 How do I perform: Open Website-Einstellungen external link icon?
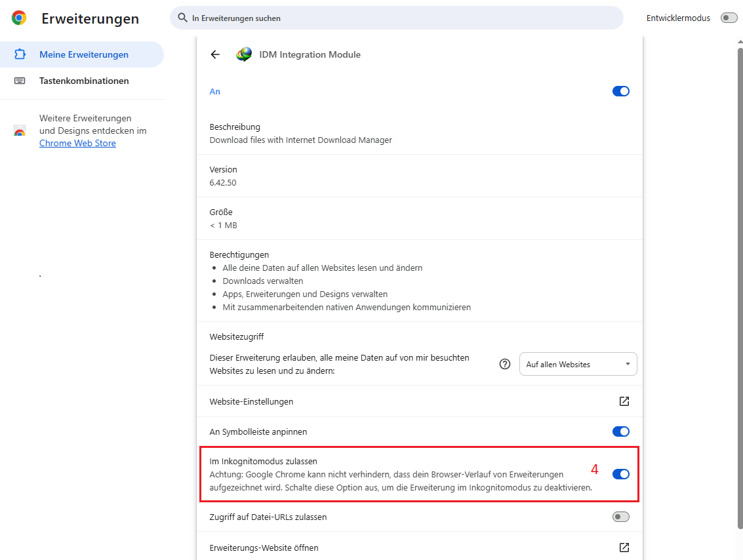[624, 401]
